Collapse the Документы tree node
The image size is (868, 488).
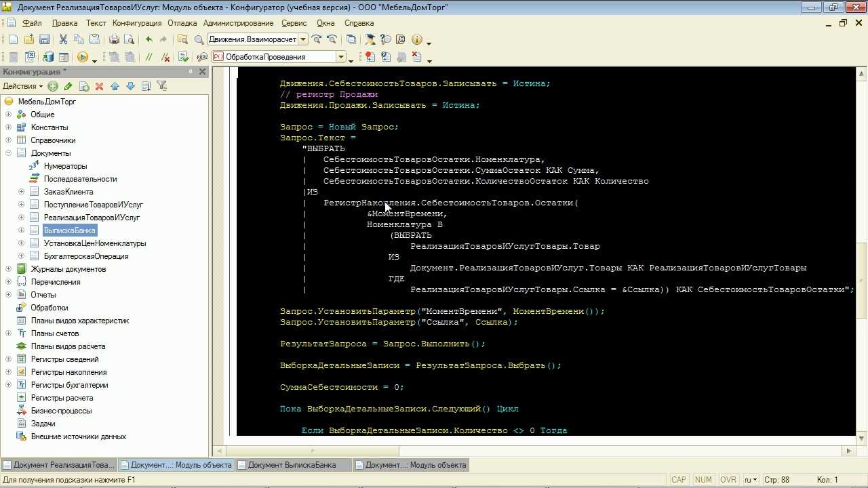[x=8, y=153]
